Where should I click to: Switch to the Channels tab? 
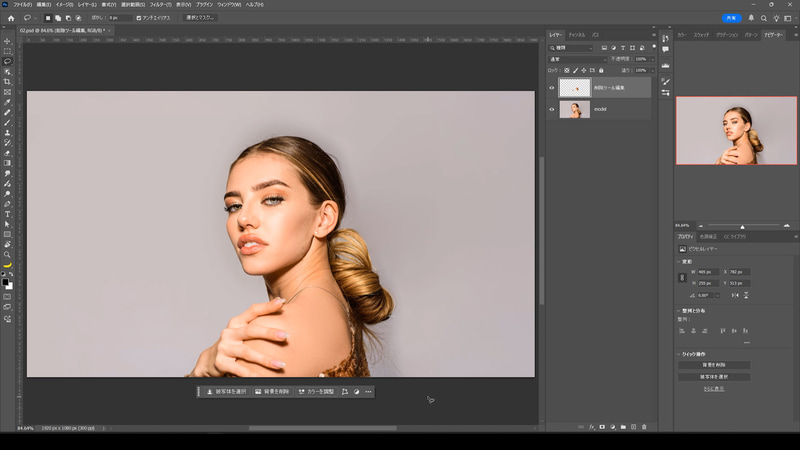577,35
